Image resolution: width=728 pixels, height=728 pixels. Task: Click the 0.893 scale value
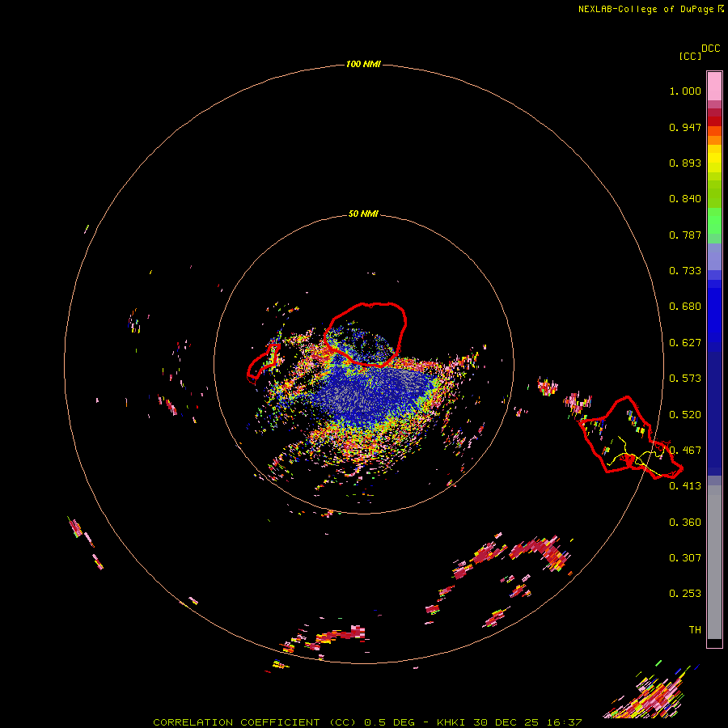685,163
